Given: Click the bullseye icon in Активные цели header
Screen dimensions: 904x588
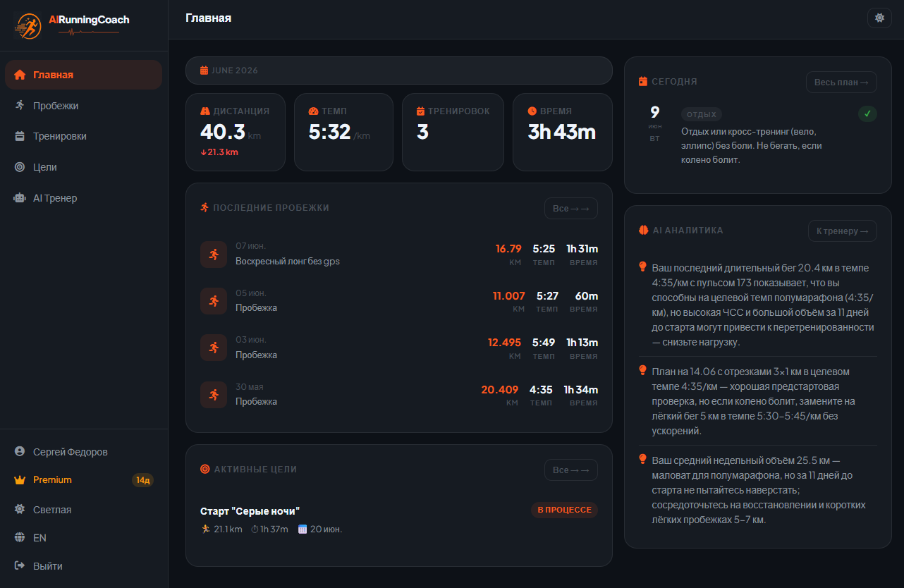Looking at the screenshot, I should pos(205,469).
